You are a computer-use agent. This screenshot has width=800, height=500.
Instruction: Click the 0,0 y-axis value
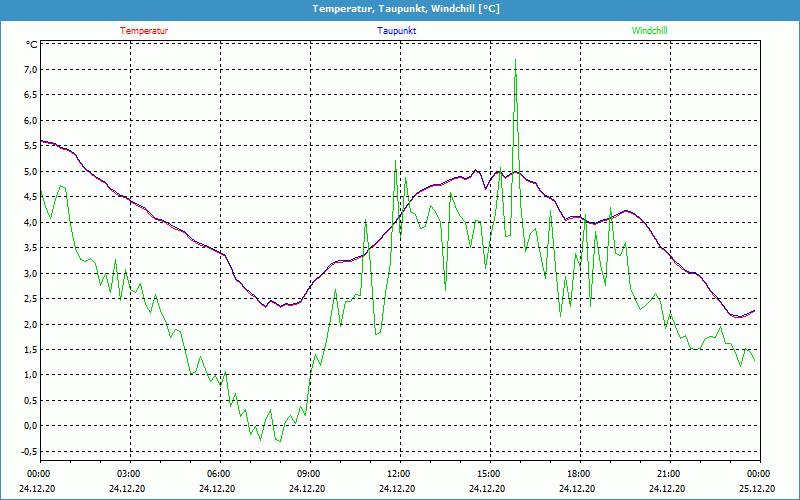tap(31, 426)
